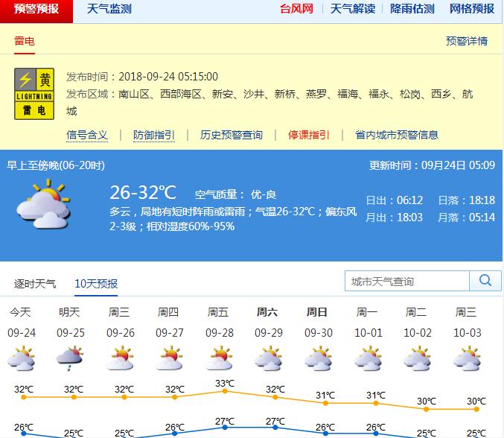Click the 停课指引 link
Screen dimensions: 504x438
309,135
